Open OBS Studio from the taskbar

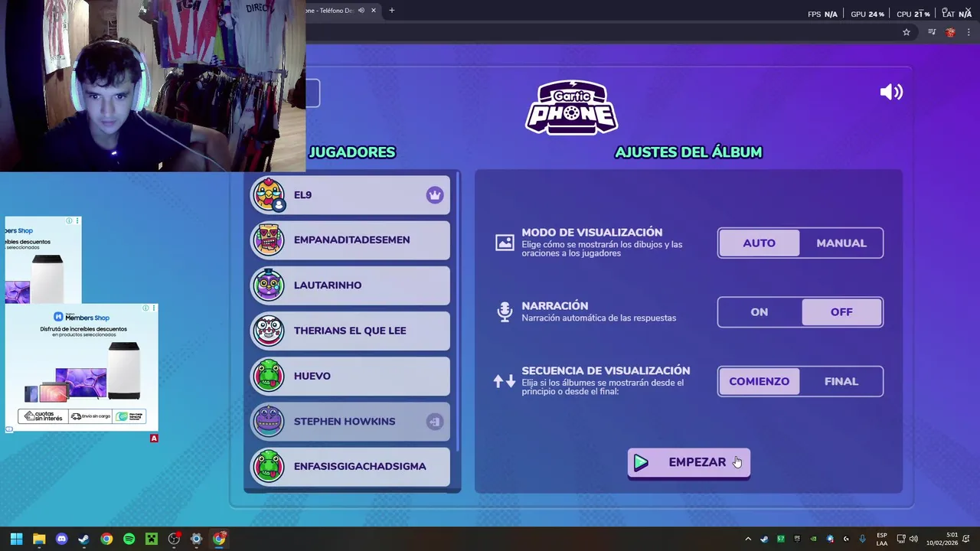pyautogui.click(x=174, y=539)
